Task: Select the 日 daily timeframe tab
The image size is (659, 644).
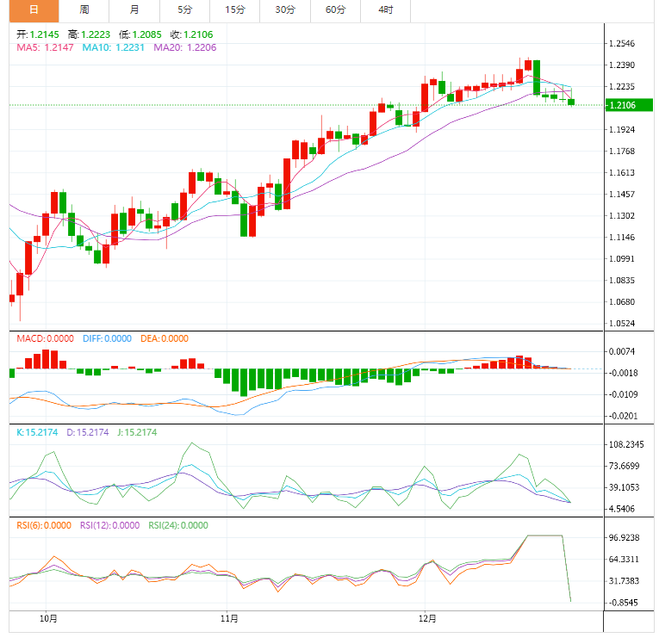Action: coord(34,10)
